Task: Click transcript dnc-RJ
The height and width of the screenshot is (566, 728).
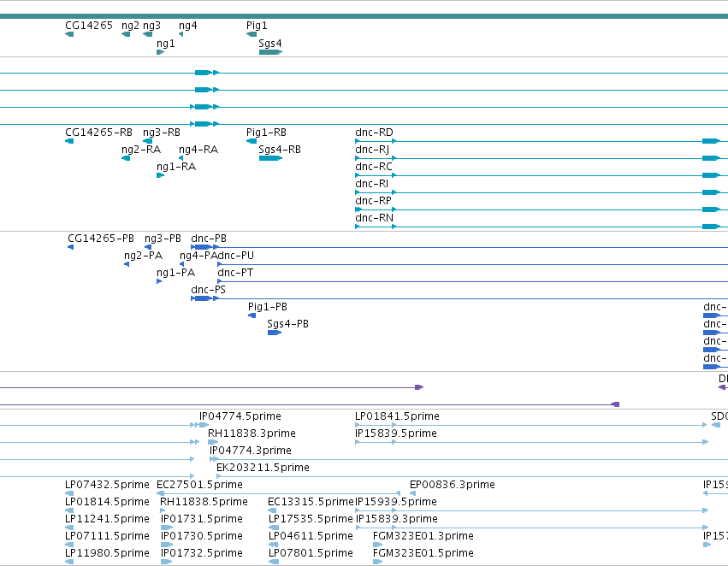Action: tap(372, 150)
